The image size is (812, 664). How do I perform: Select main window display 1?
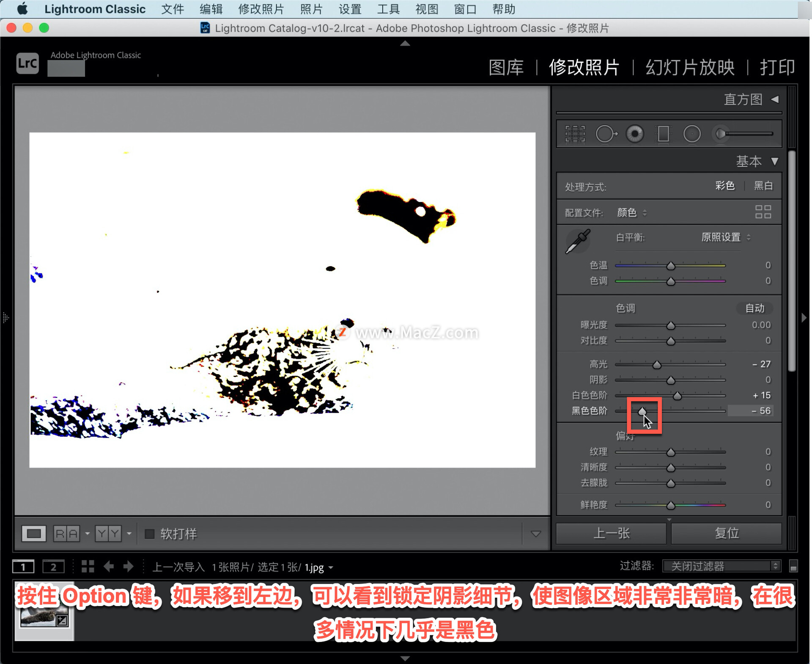coord(23,568)
